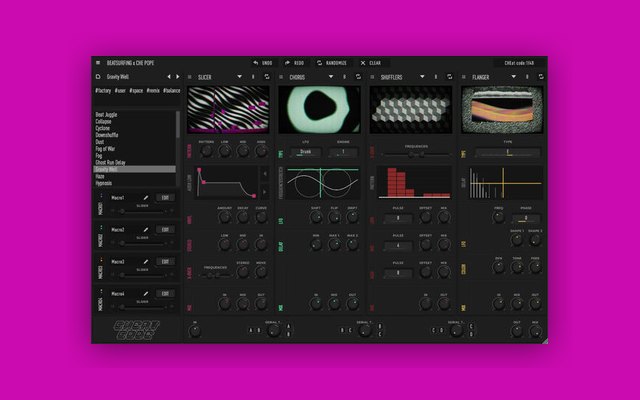
Task: Click the Edit button for Macro3
Action: (x=165, y=262)
